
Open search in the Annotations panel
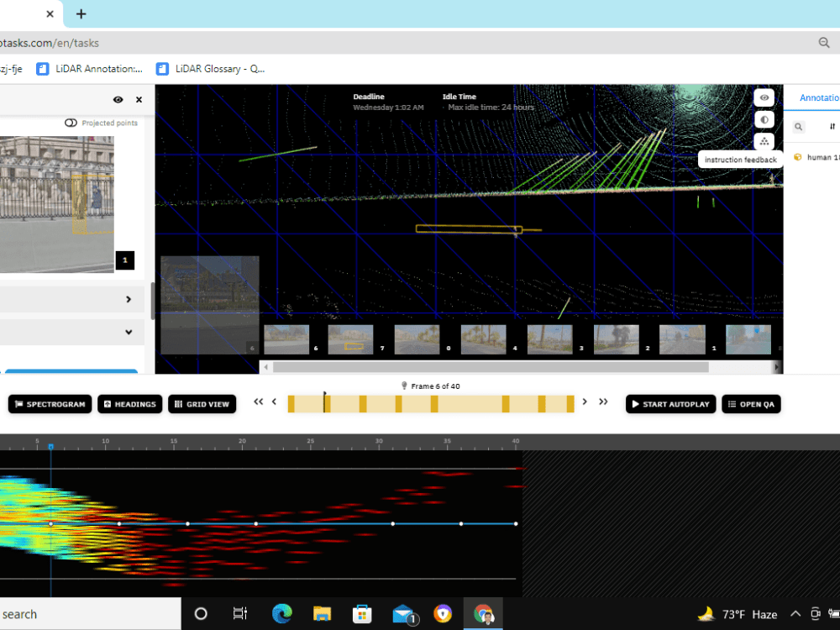[798, 126]
